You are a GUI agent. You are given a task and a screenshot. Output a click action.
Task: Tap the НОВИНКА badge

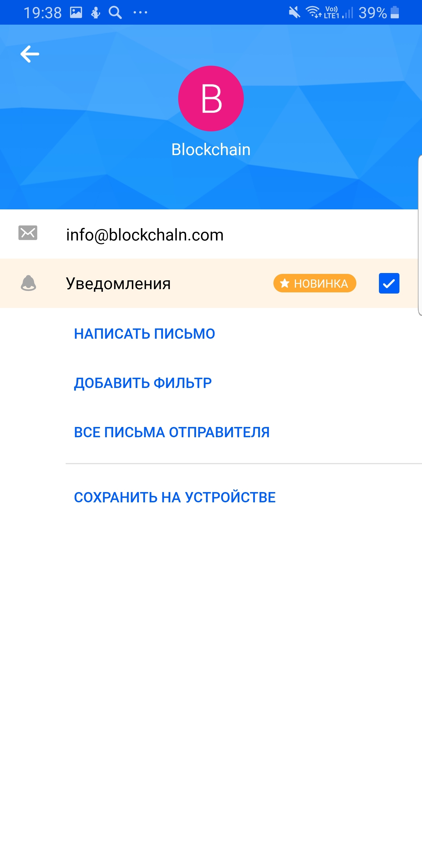pyautogui.click(x=314, y=283)
